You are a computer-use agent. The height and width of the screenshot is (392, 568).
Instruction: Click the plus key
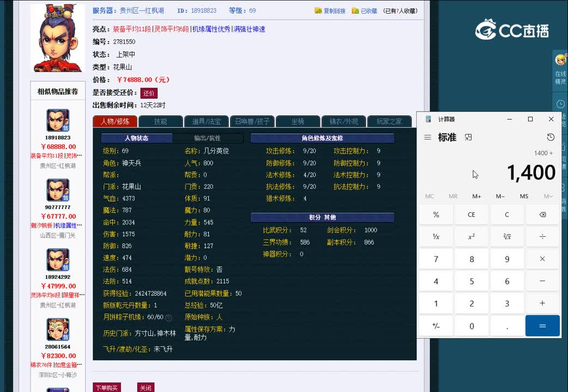point(542,303)
